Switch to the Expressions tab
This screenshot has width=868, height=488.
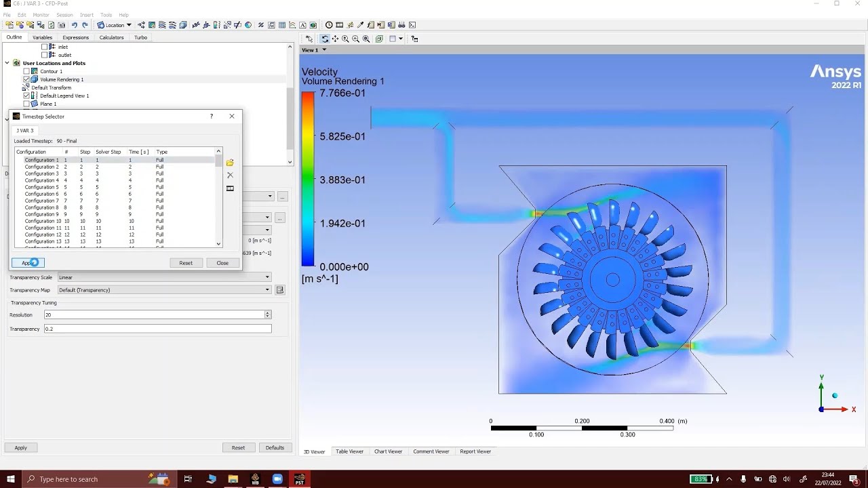(75, 37)
